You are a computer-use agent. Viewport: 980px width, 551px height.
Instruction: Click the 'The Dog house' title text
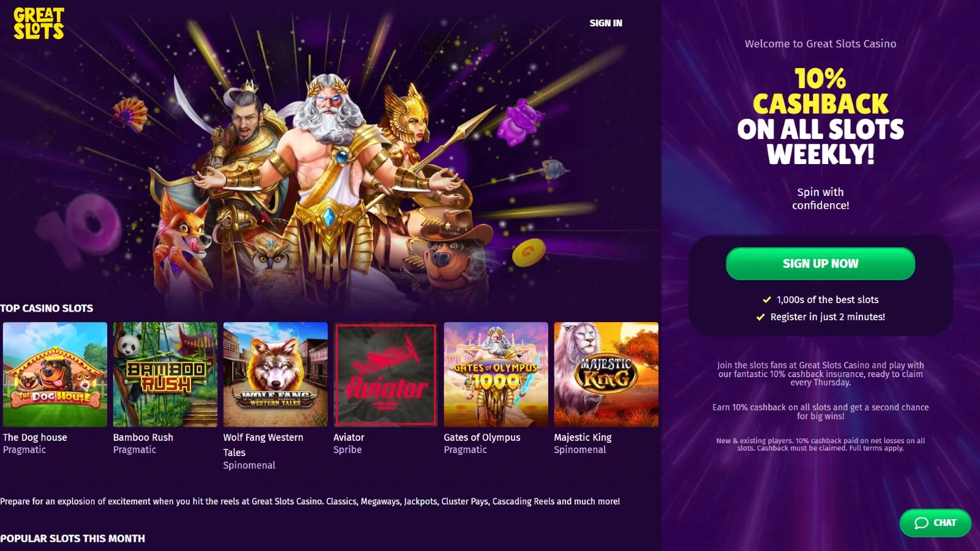click(35, 437)
